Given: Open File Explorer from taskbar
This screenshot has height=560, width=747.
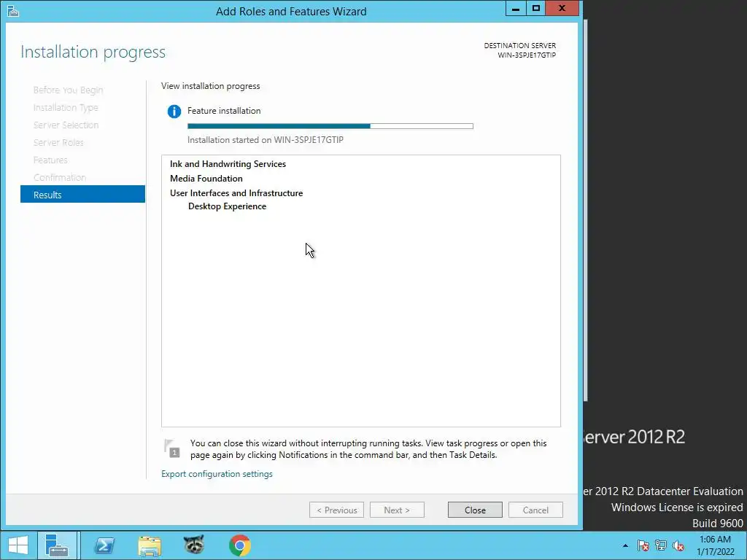Looking at the screenshot, I should 149,545.
